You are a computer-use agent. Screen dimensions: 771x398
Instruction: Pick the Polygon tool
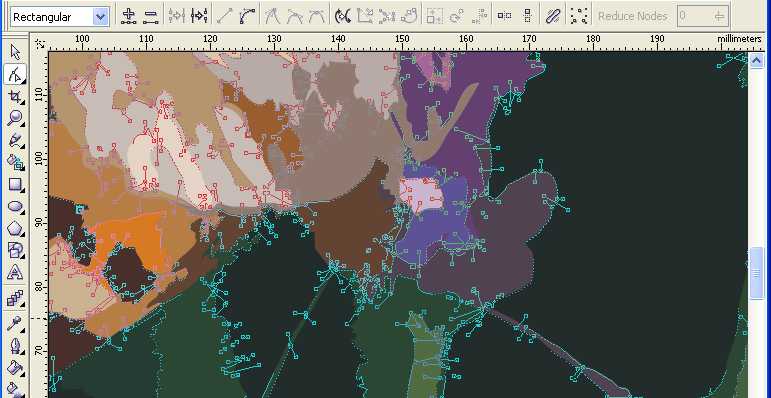coord(15,228)
